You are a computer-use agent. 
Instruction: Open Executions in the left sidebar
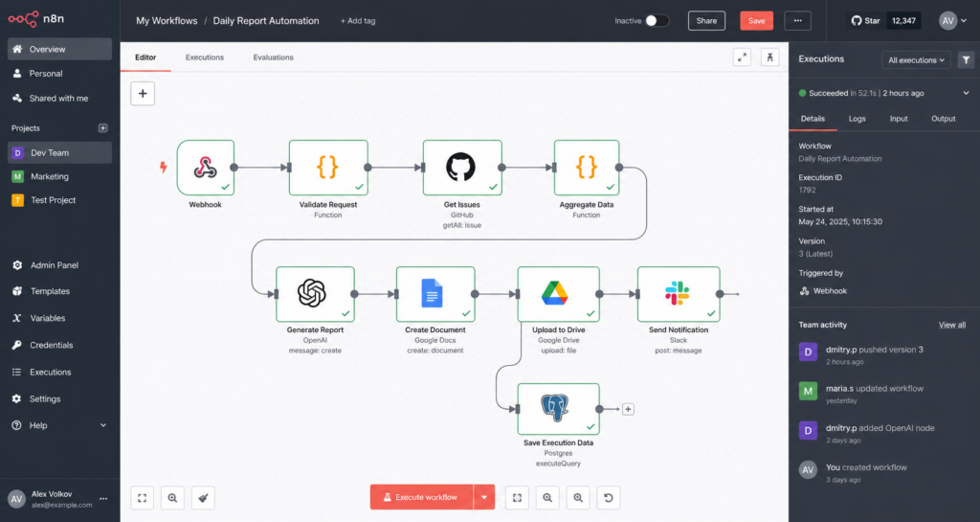pyautogui.click(x=59, y=372)
